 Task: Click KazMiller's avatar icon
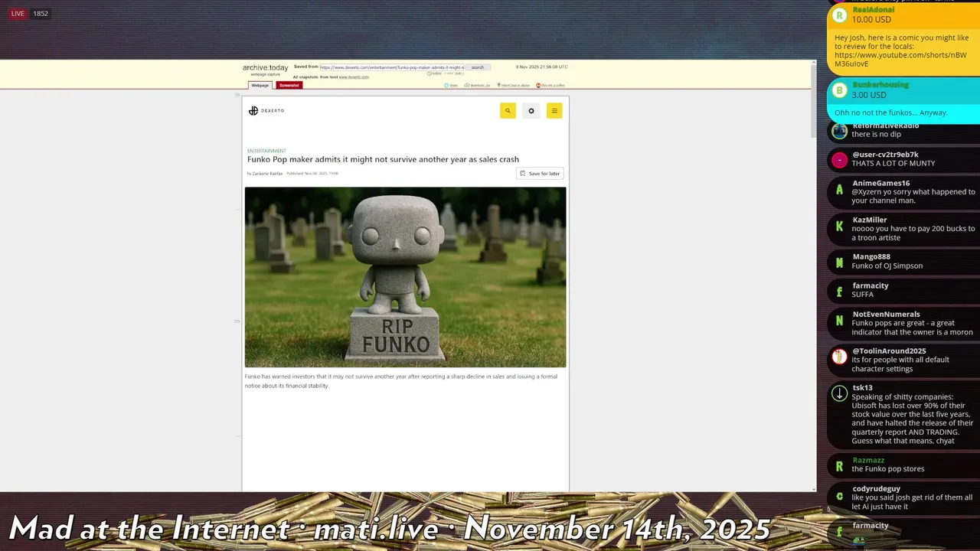point(840,226)
